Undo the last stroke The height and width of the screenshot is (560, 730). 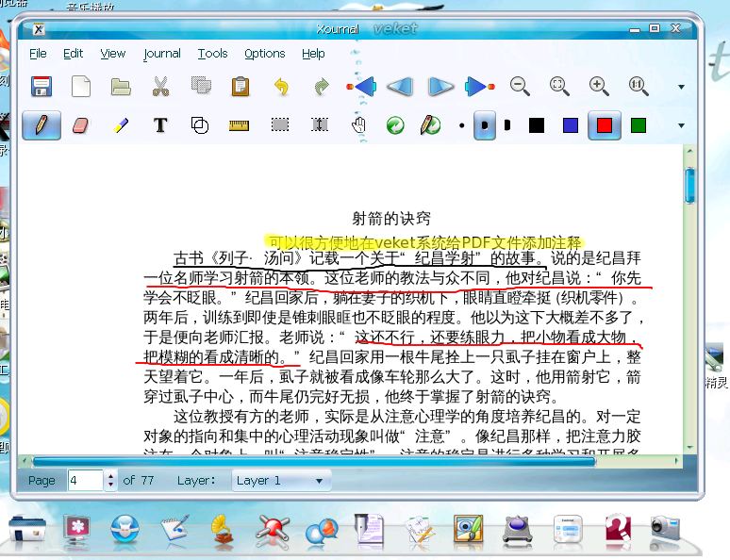point(281,87)
